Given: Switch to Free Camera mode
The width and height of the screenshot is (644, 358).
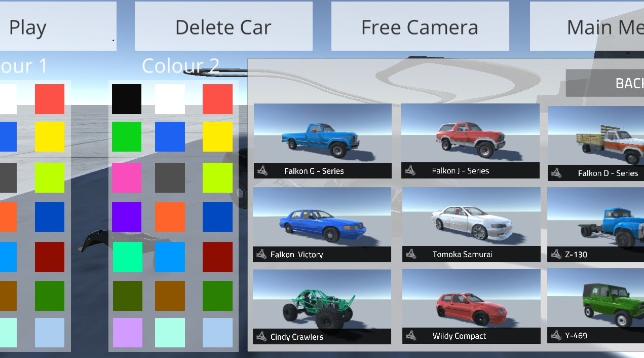Looking at the screenshot, I should pyautogui.click(x=420, y=27).
